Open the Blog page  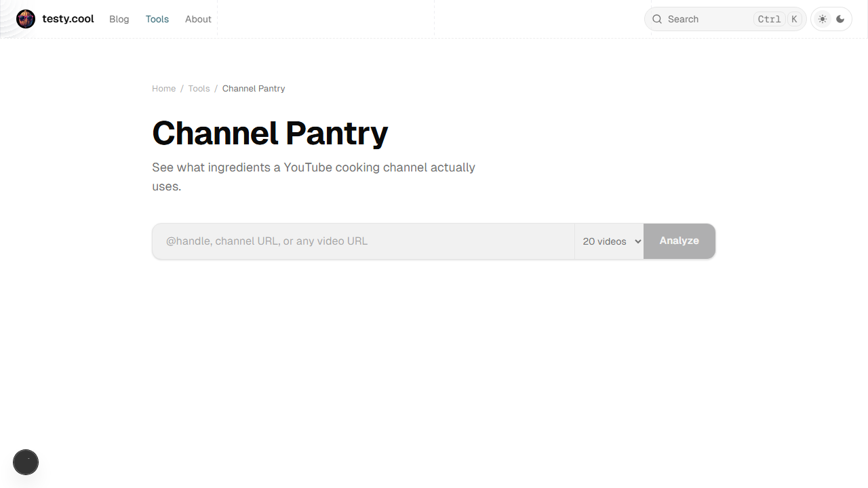[x=119, y=19]
